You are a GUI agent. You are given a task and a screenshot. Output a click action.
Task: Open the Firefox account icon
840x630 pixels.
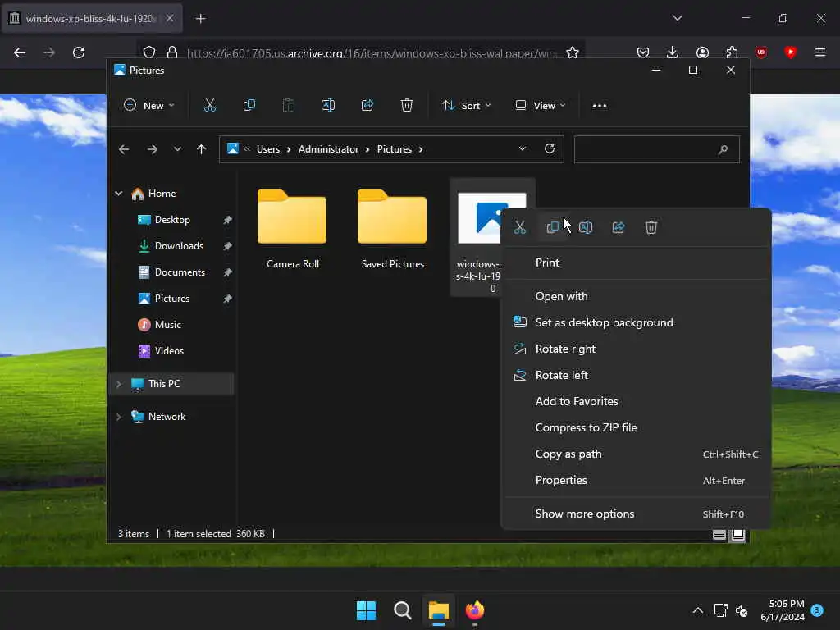point(702,52)
